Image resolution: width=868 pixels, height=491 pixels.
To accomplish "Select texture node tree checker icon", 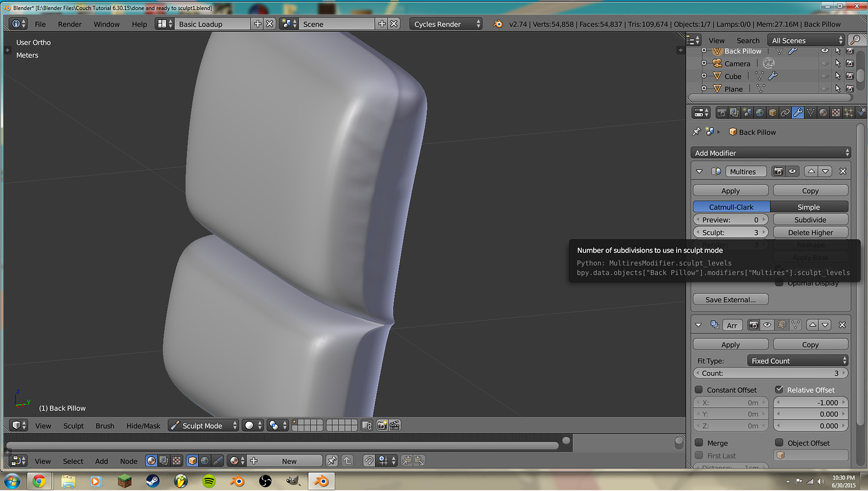I will pos(177,461).
